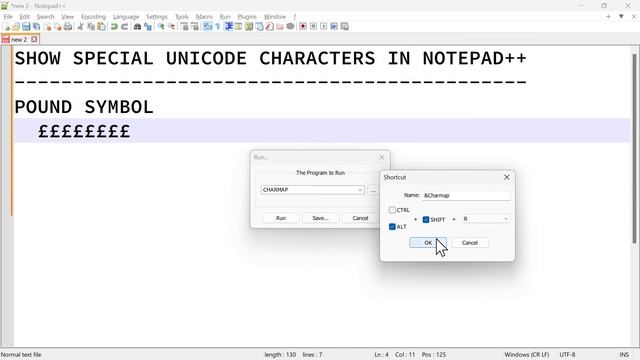Click the Run button in Run dialog
This screenshot has width=640, height=360.
pos(281,218)
